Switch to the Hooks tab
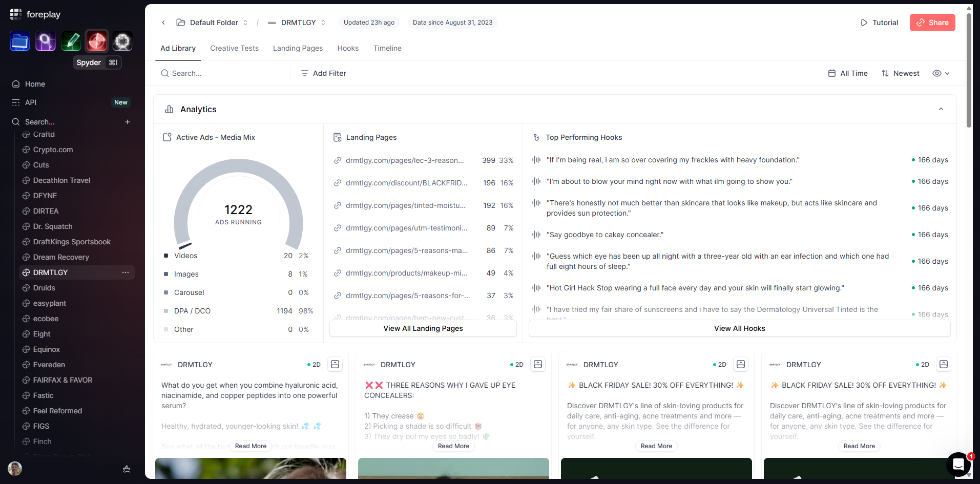Image resolution: width=980 pixels, height=484 pixels. pos(348,48)
